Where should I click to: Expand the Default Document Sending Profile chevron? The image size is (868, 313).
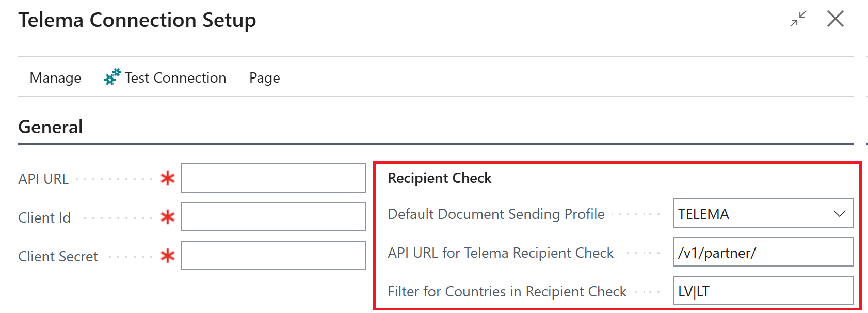[839, 214]
